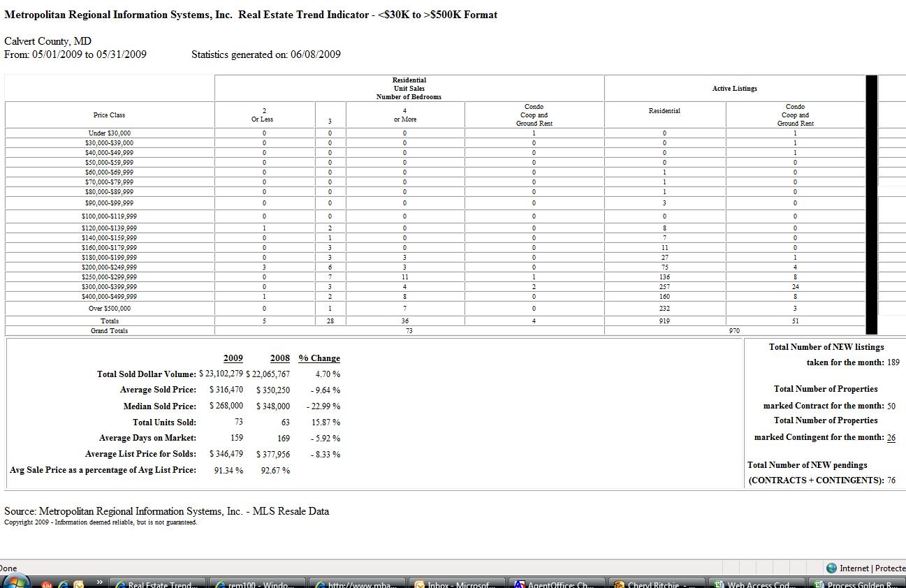Click the date range 'From: 05/01/2009 to 05/31/2009'
Screen dimensions: 906x588
[x=75, y=54]
